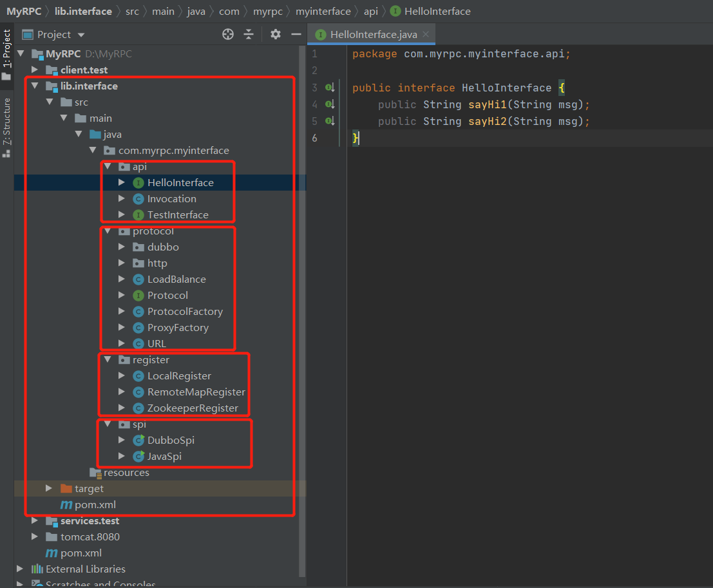Switch to the HelloInterface.java tab

click(x=372, y=35)
